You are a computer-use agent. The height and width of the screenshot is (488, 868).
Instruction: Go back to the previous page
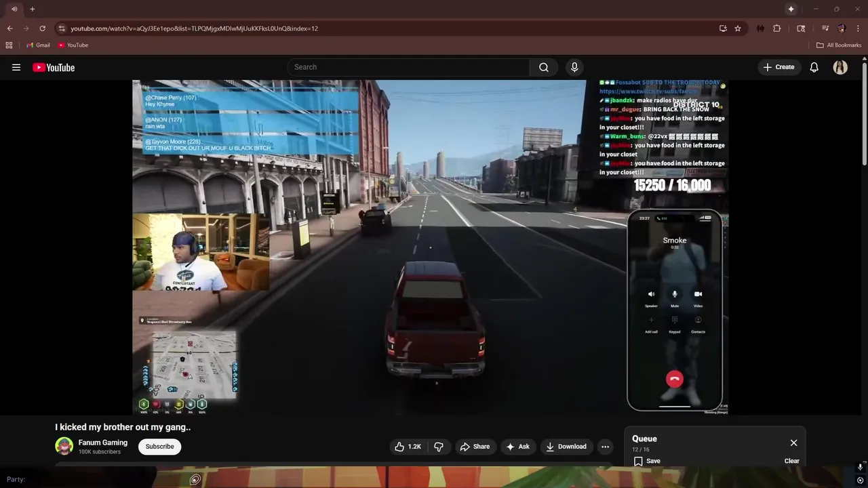(x=9, y=28)
